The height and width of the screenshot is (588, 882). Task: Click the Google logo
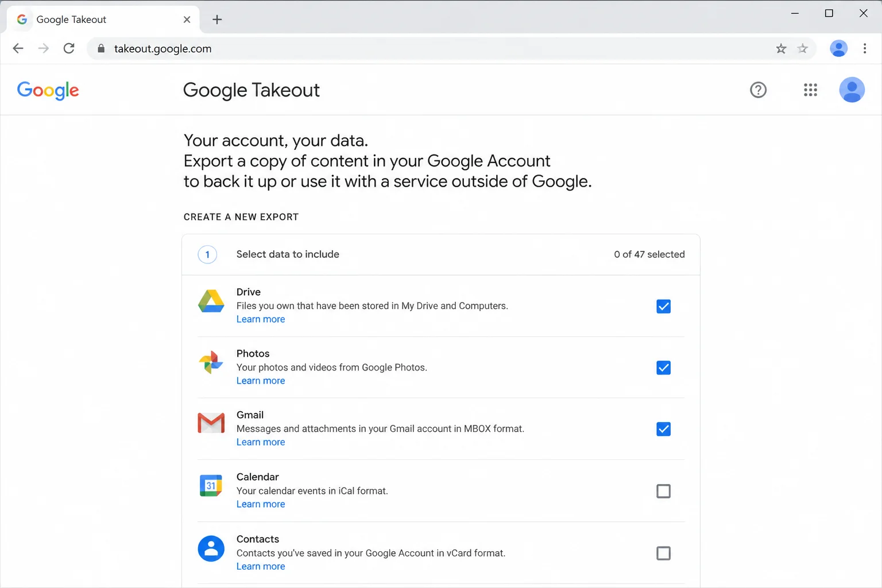click(x=48, y=90)
